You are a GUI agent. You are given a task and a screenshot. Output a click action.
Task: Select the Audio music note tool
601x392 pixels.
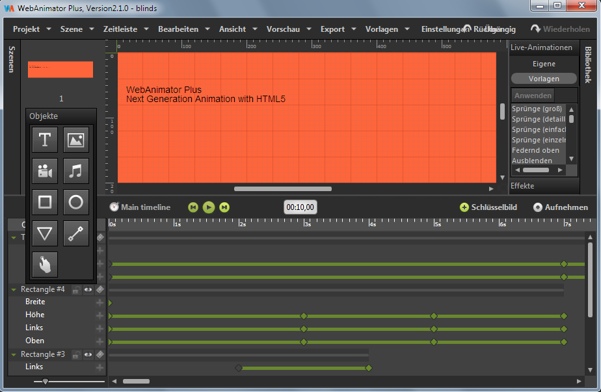coord(76,171)
